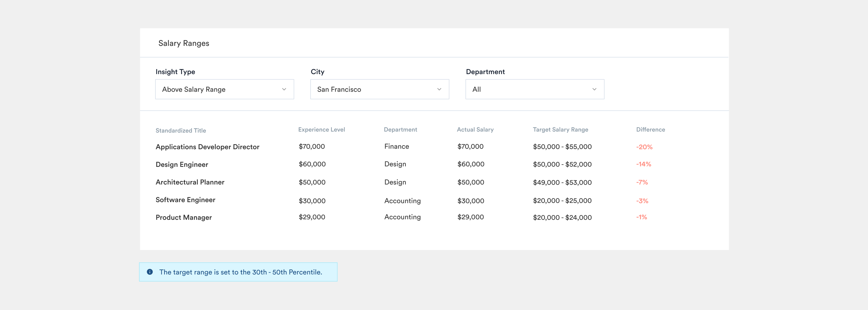Click the Department column header in table
The height and width of the screenshot is (310, 868).
(400, 130)
